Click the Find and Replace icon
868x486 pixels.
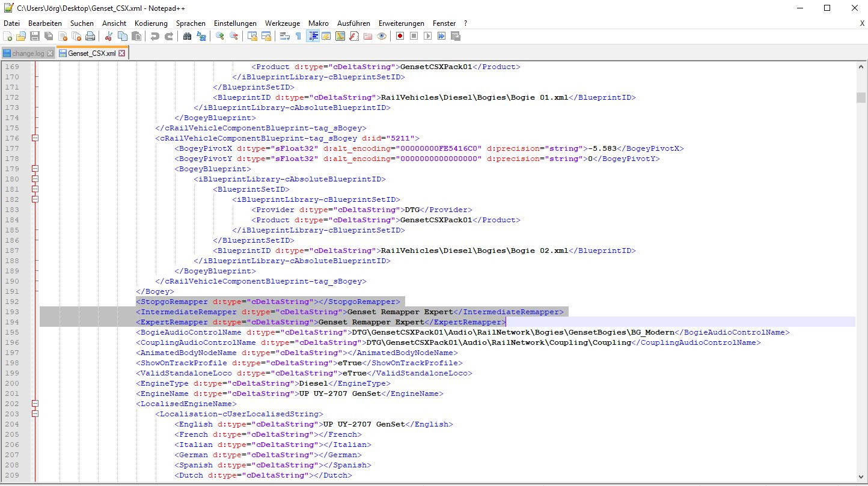click(x=201, y=36)
